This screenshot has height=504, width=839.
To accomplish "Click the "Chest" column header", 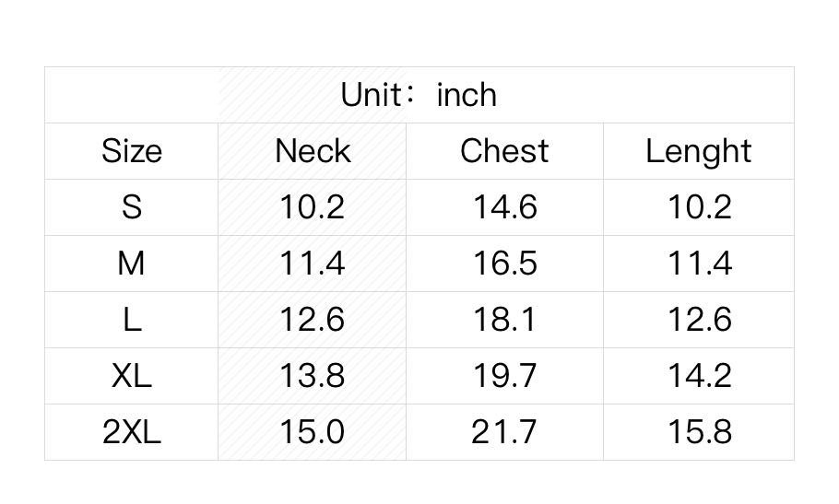I will pos(504,151).
